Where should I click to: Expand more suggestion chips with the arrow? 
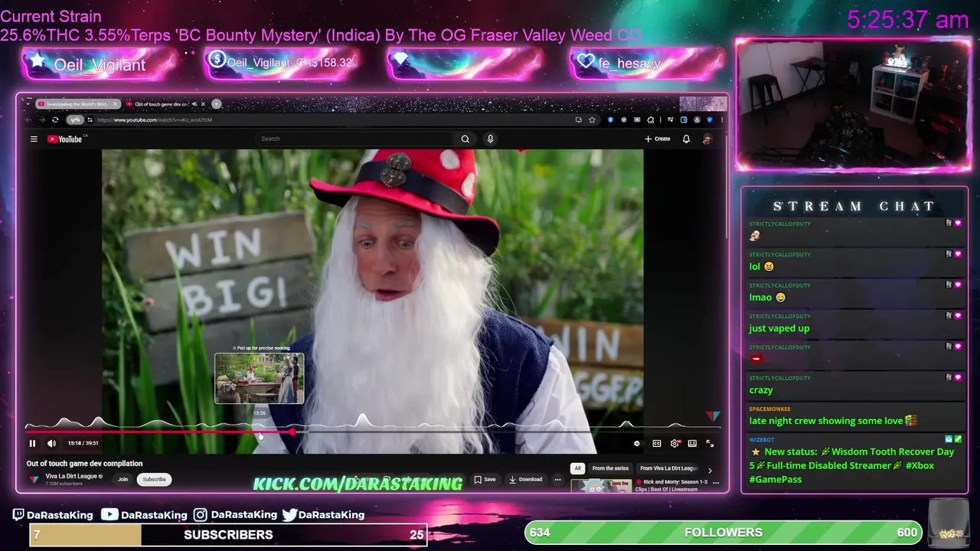coord(710,470)
